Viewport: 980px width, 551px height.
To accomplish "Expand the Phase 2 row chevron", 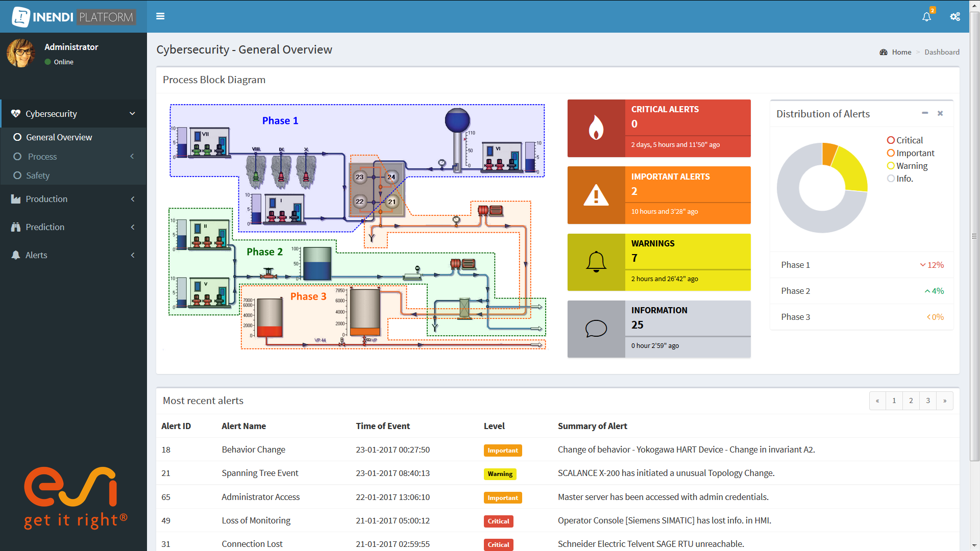I will point(927,291).
